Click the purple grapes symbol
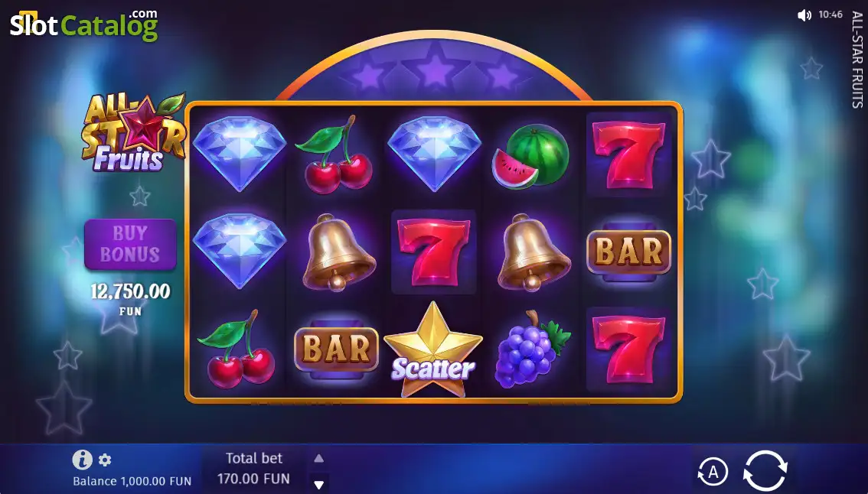Image resolution: width=868 pixels, height=494 pixels. coord(533,349)
